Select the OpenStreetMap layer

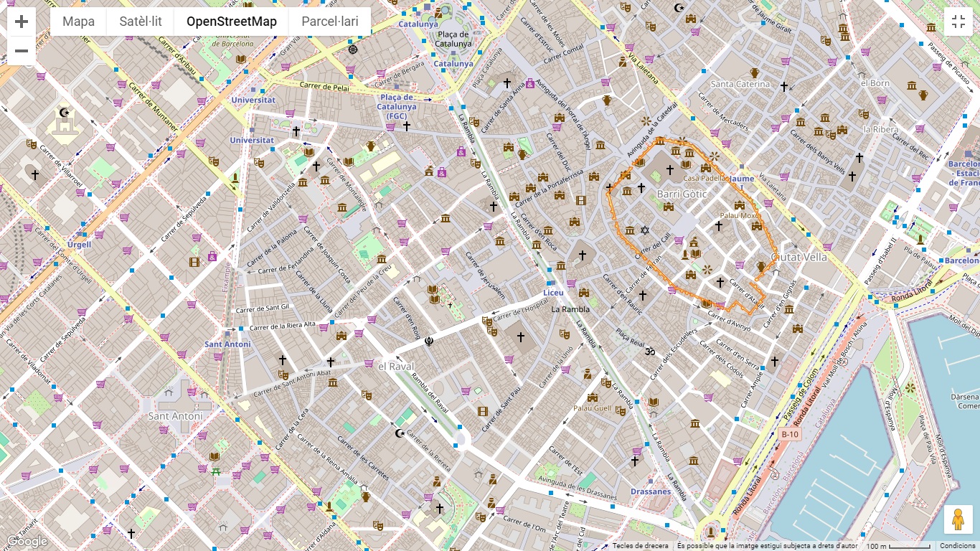(x=231, y=22)
